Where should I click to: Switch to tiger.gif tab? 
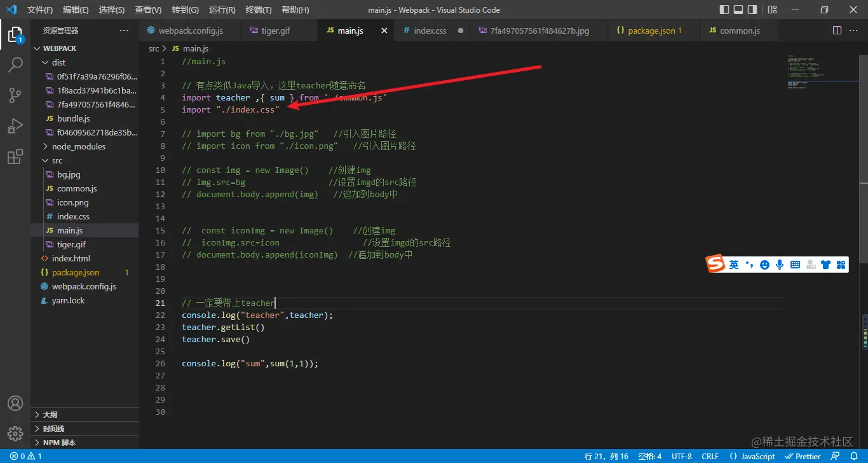coord(280,31)
